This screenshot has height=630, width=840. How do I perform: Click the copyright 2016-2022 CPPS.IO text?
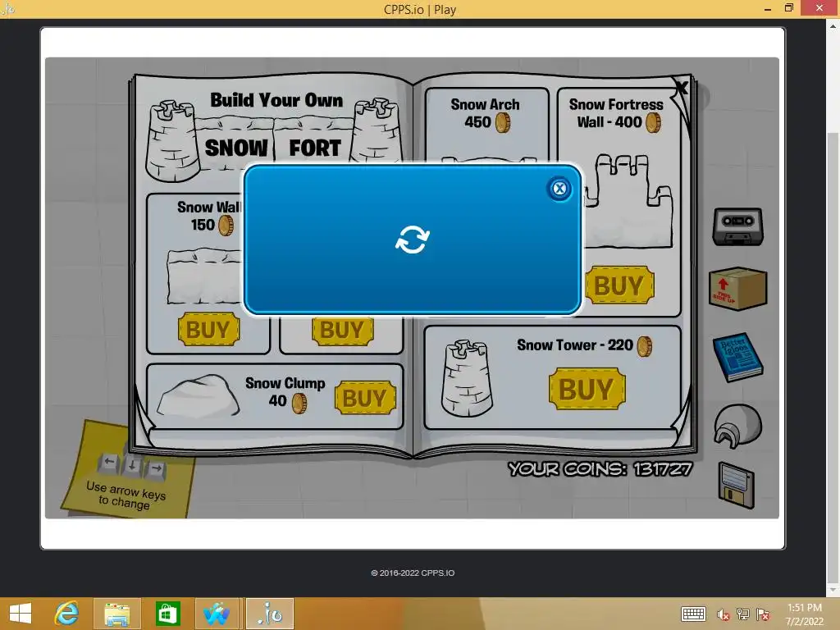pos(413,573)
